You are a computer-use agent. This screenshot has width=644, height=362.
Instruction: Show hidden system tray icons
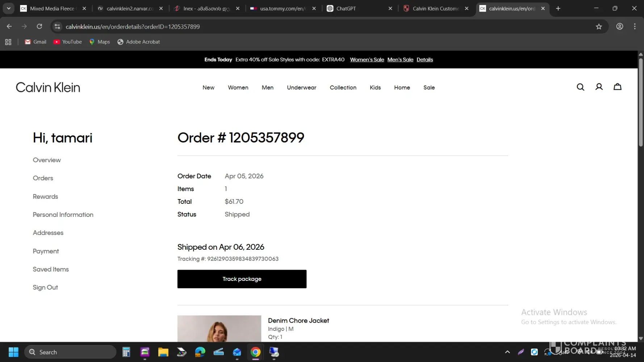coord(507,352)
